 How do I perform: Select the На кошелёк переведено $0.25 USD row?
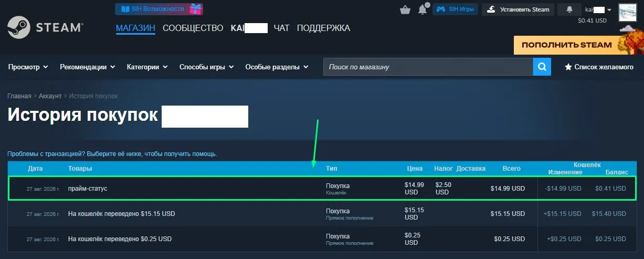click(x=322, y=239)
